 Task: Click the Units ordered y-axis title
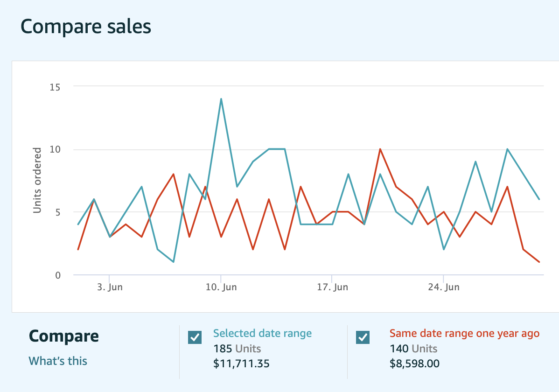[38, 180]
